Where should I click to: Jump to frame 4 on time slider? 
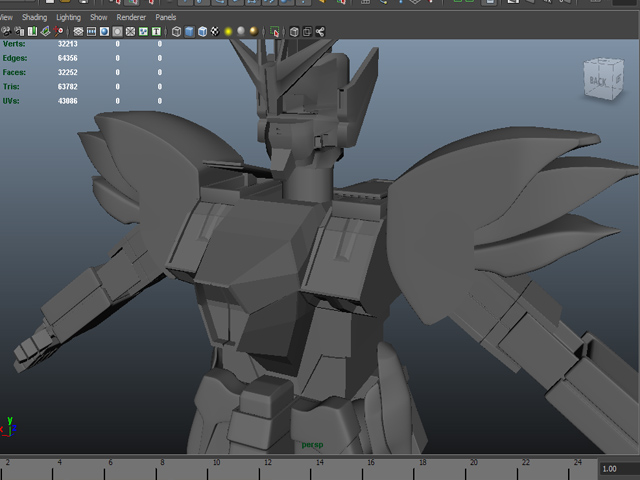pos(60,462)
